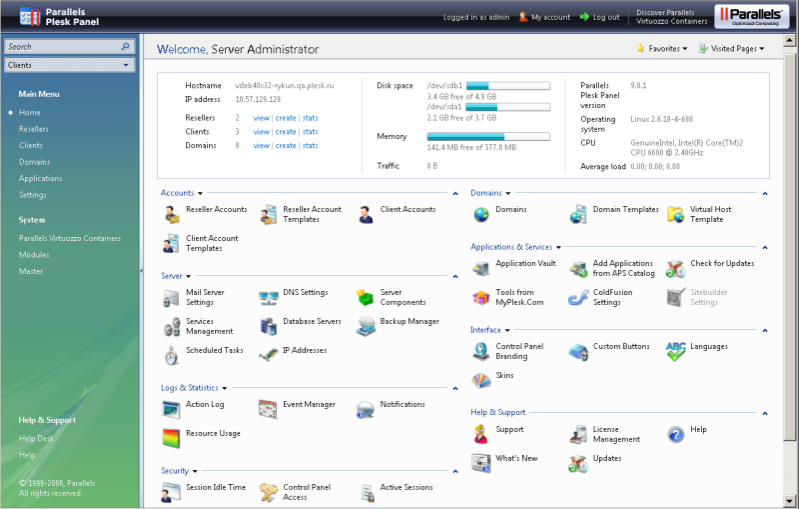Open the Database Servers icon

[x=269, y=327]
